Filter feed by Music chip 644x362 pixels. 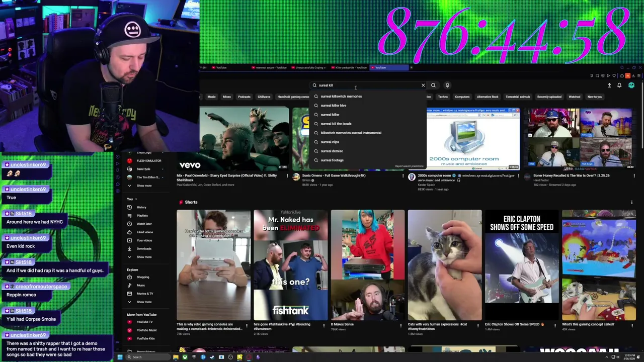212,97
